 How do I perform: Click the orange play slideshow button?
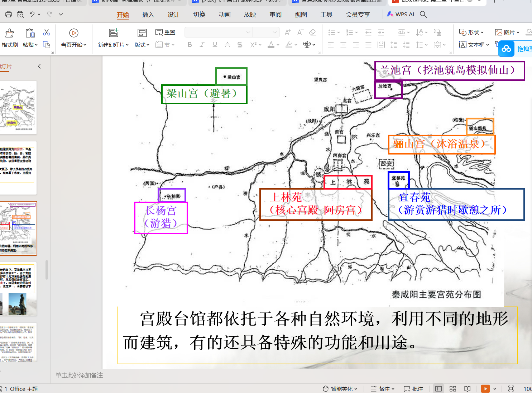tap(486, 389)
